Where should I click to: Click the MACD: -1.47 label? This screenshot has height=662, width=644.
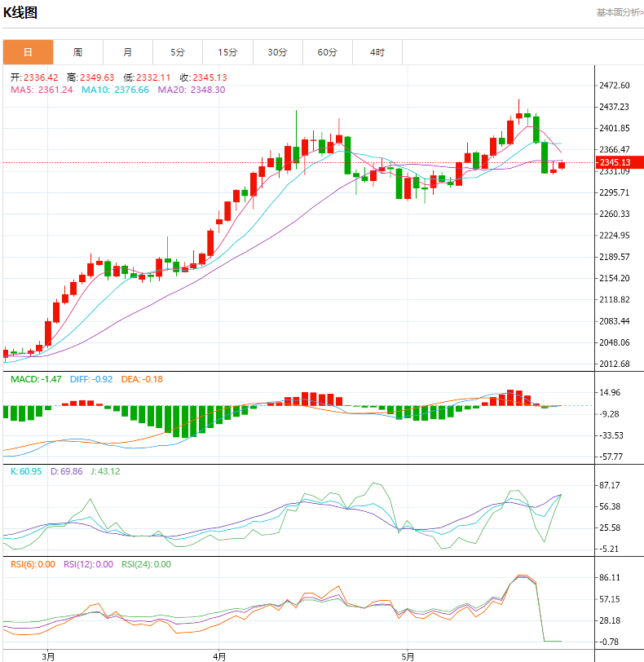pyautogui.click(x=36, y=379)
